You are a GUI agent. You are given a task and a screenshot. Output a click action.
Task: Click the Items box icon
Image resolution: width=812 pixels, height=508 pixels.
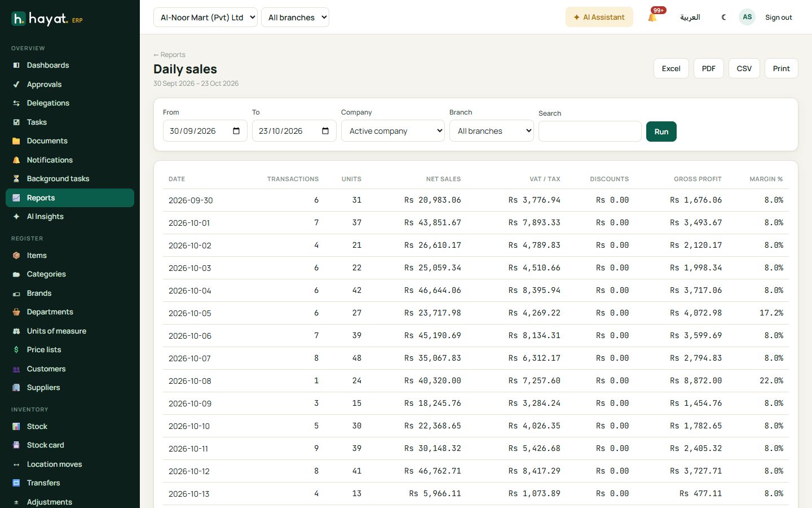point(16,256)
